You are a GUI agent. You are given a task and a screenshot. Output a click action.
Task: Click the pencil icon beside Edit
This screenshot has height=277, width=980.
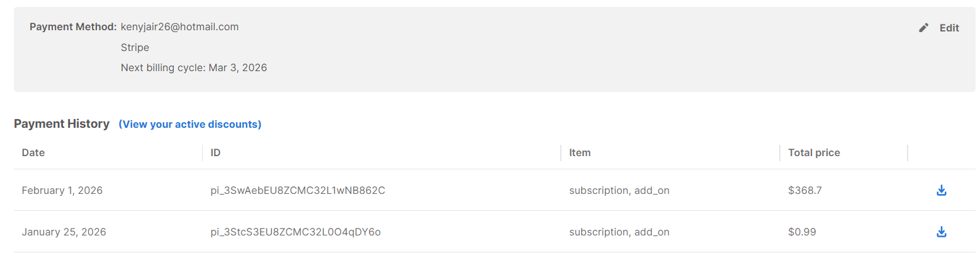(923, 28)
